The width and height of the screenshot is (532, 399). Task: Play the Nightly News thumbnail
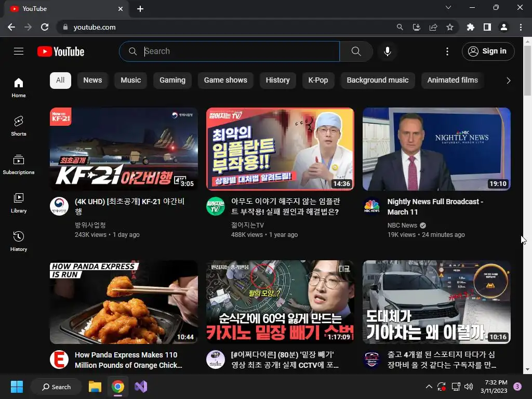[436, 149]
